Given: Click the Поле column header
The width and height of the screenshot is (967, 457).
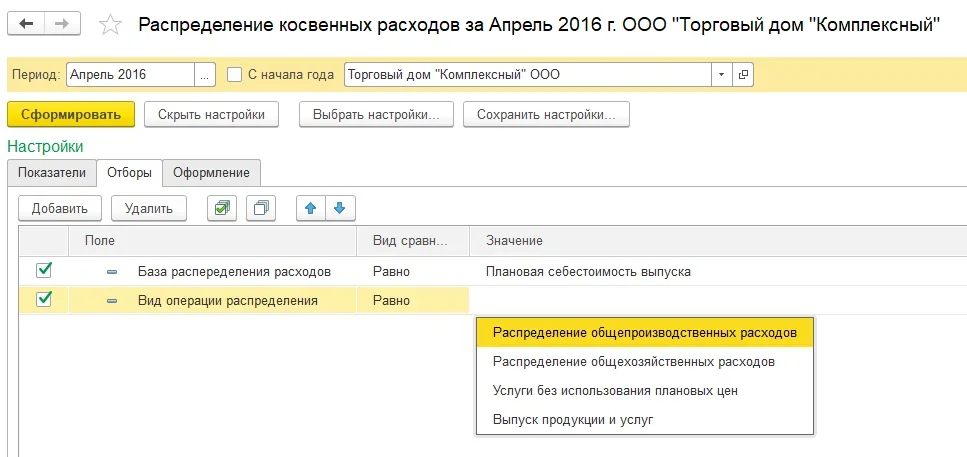Looking at the screenshot, I should [x=212, y=241].
